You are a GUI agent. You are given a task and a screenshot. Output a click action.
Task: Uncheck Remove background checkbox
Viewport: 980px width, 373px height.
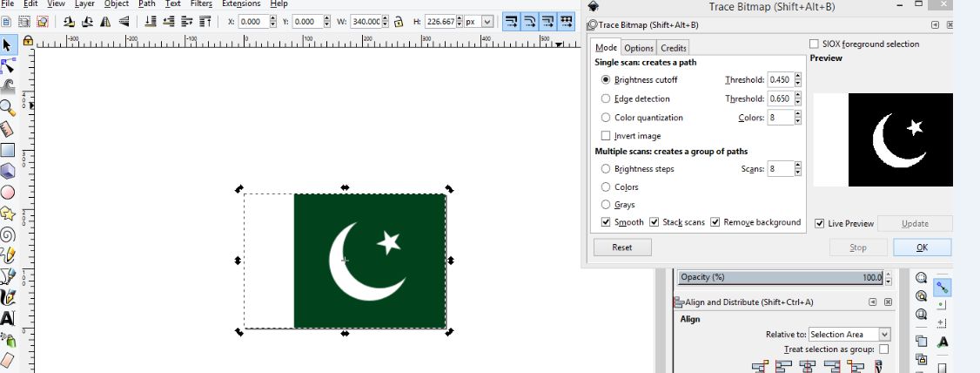[715, 221]
